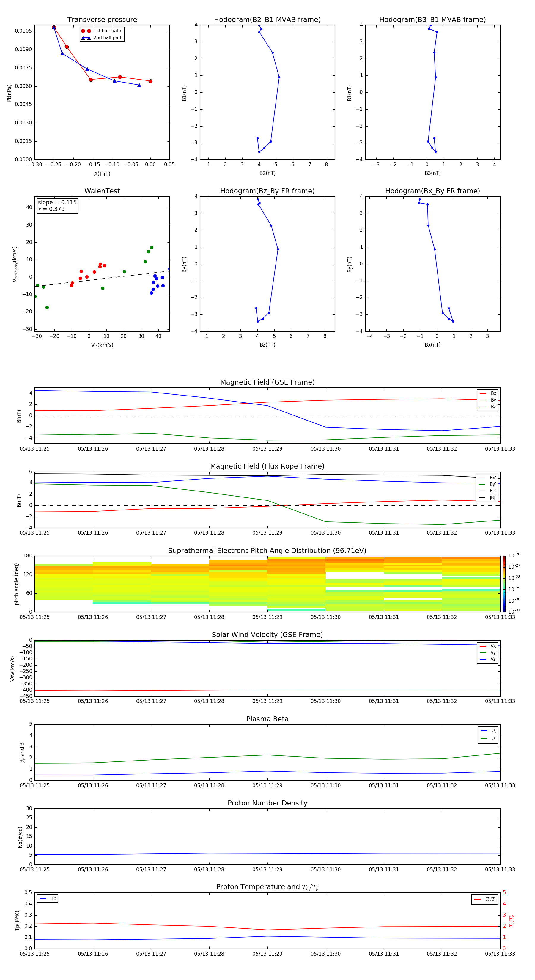Click 'Bz' in GSE magnetic field legend
The height and width of the screenshot is (980, 535).
point(488,407)
